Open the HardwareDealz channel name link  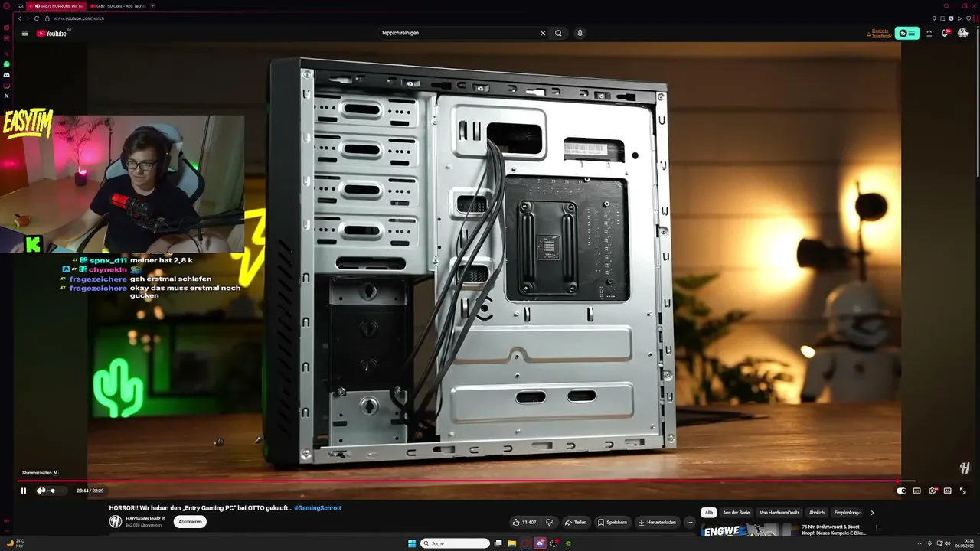(x=143, y=518)
